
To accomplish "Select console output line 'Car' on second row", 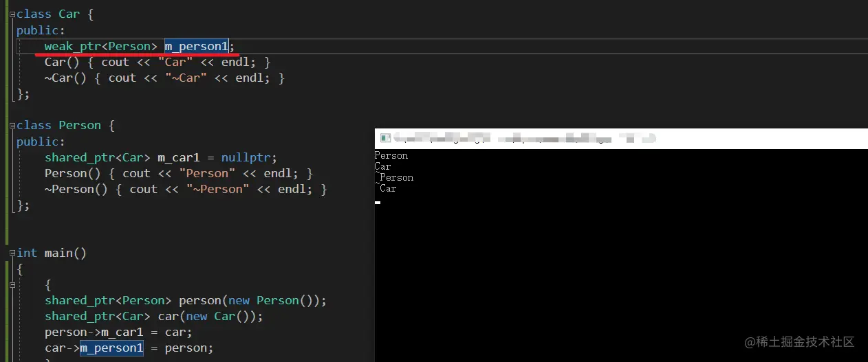I will pos(383,167).
